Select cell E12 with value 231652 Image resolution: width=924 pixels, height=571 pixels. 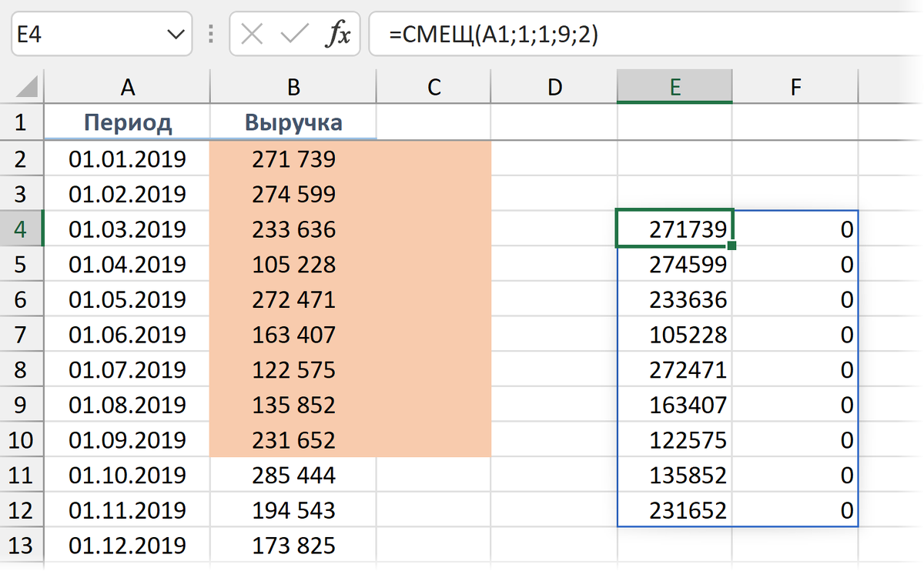click(x=675, y=511)
